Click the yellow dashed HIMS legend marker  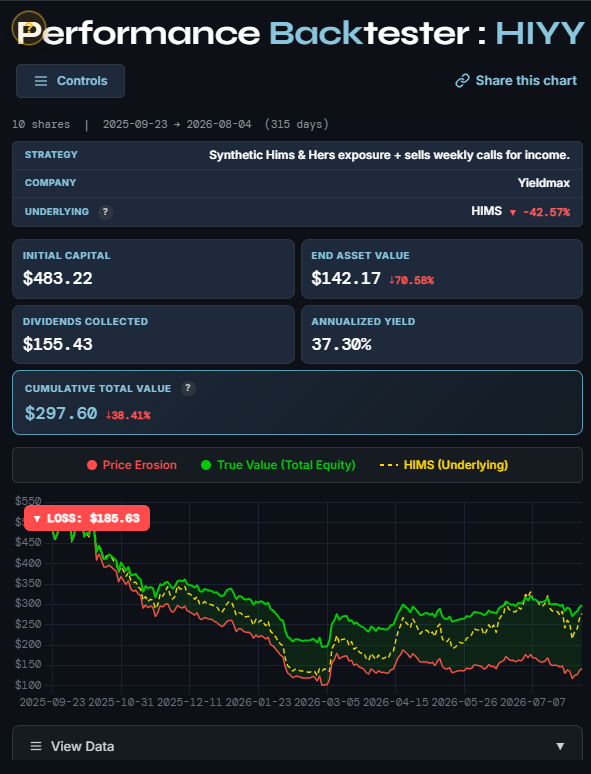pyautogui.click(x=389, y=465)
